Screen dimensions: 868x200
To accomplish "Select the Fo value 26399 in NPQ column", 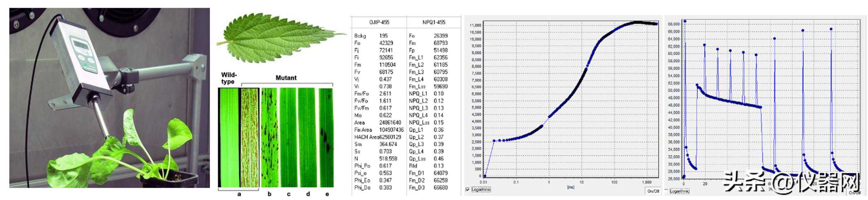I will pyautogui.click(x=441, y=36).
